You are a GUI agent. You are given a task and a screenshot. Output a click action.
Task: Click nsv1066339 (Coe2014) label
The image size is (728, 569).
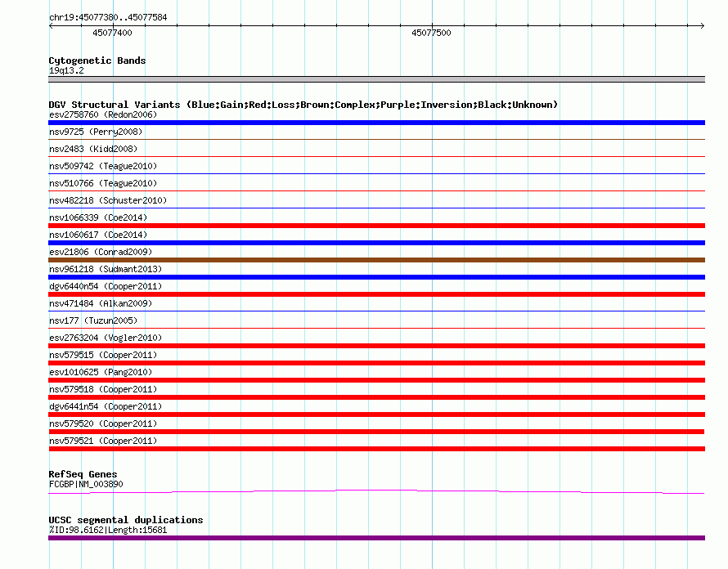pyautogui.click(x=98, y=217)
